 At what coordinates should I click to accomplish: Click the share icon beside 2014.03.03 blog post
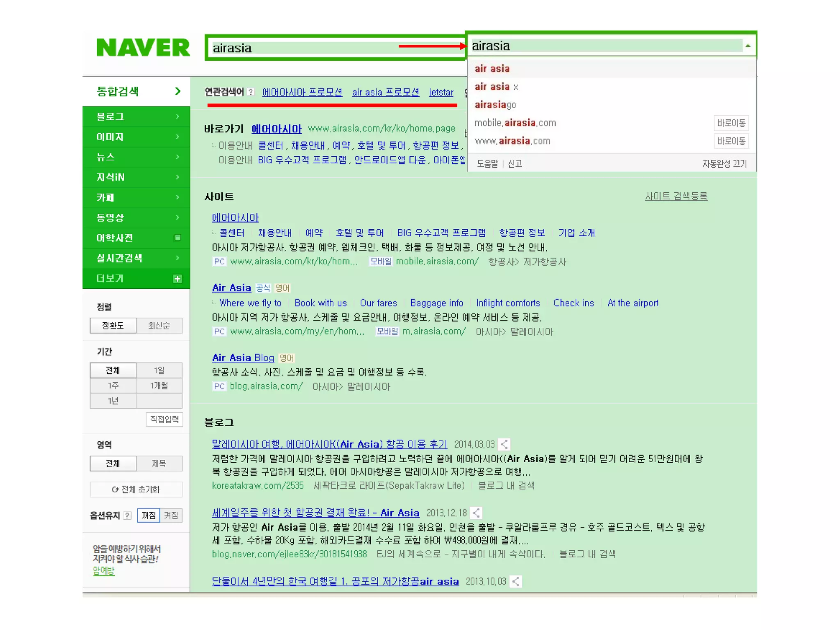coord(504,444)
